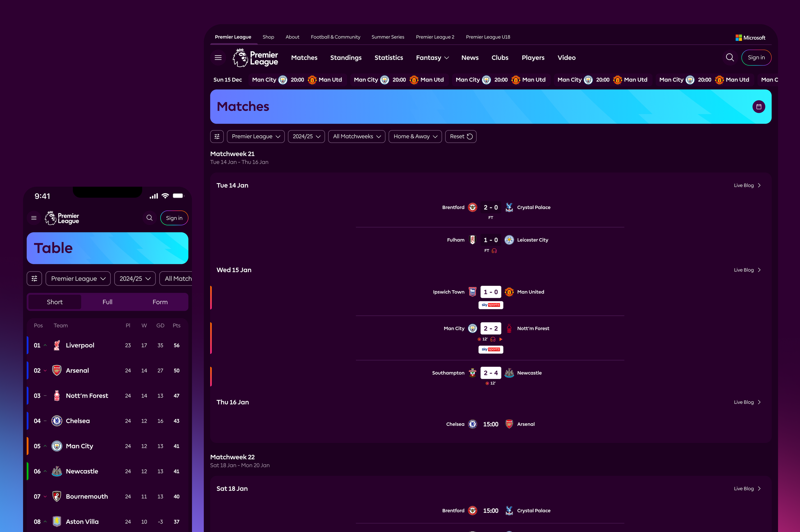The image size is (800, 532).
Task: Open Live Blog for Tue 14 Jan
Action: [747, 185]
